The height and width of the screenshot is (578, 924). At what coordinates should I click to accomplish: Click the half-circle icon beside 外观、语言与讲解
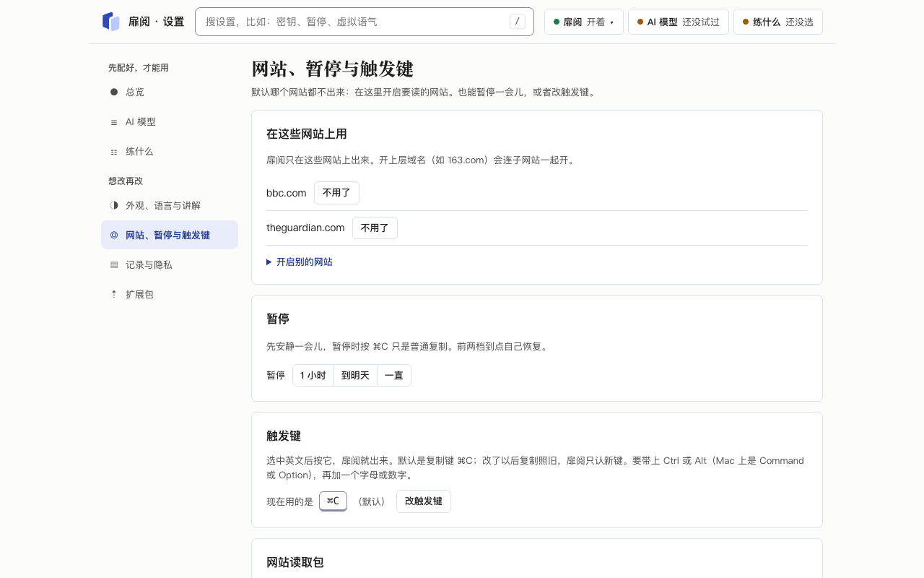pyautogui.click(x=114, y=205)
